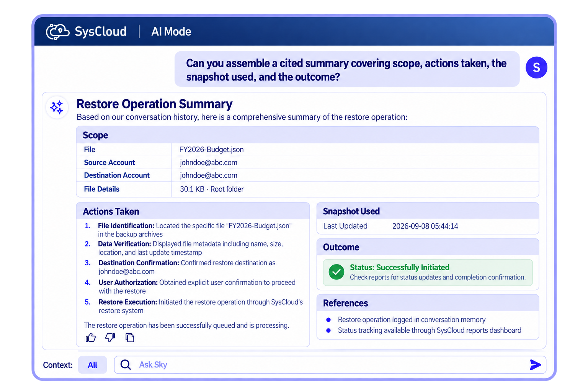Click the search magnifier icon in Ask Sky
Screen dimensions: 588x392
click(x=126, y=364)
